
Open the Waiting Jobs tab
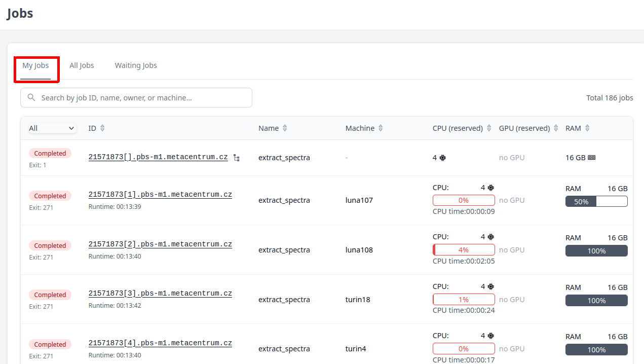point(136,65)
